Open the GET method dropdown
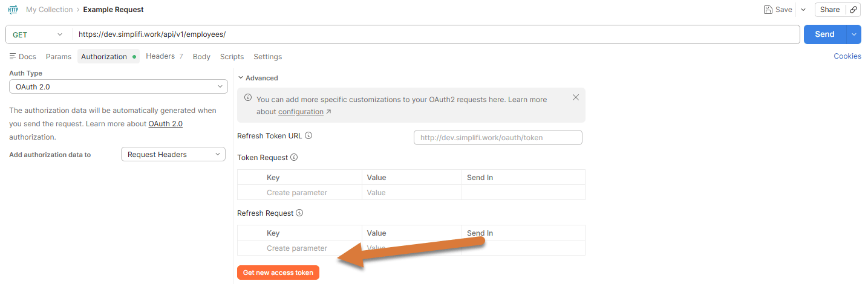This screenshot has height=284, width=868. pyautogui.click(x=38, y=34)
